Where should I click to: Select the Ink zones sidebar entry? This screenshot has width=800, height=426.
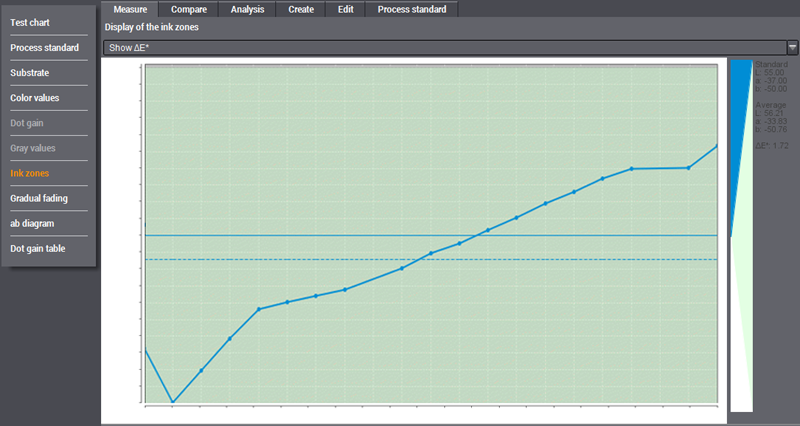pos(30,173)
